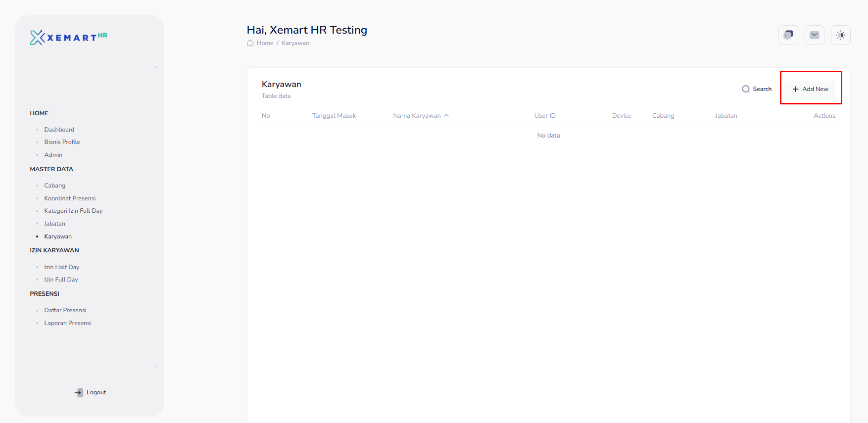This screenshot has width=868, height=423.
Task: Open Koordinat Presensi menu item
Action: click(x=70, y=198)
